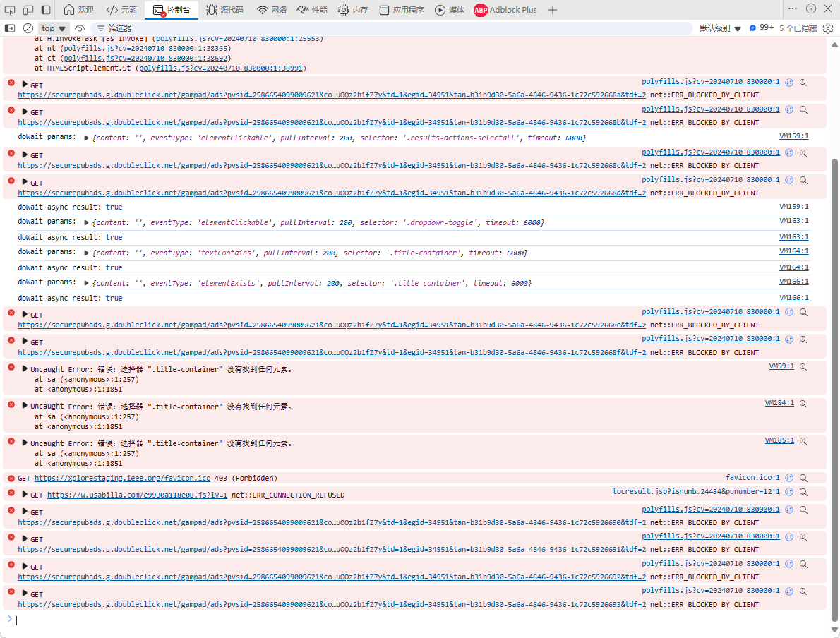Click the console vertical scrollbar thumb

[x=834, y=390]
